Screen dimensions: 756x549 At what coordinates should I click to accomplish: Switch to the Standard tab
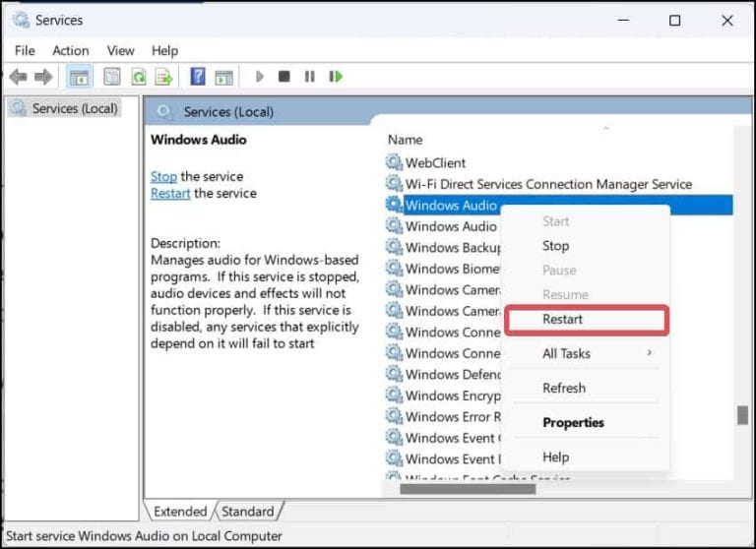point(247,512)
